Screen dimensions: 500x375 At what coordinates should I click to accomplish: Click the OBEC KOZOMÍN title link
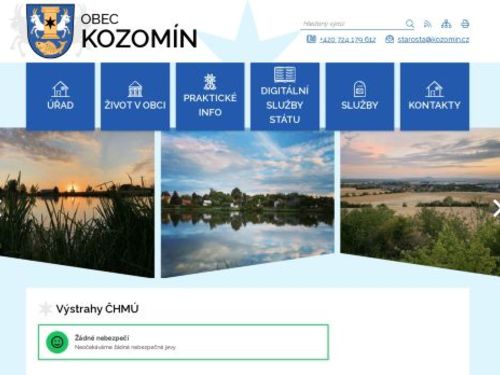point(139,31)
